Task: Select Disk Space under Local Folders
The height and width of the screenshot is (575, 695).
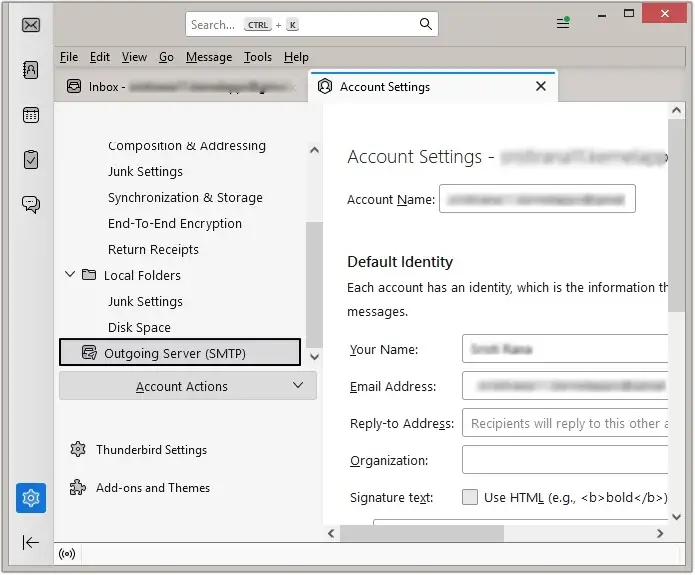Action: (139, 327)
